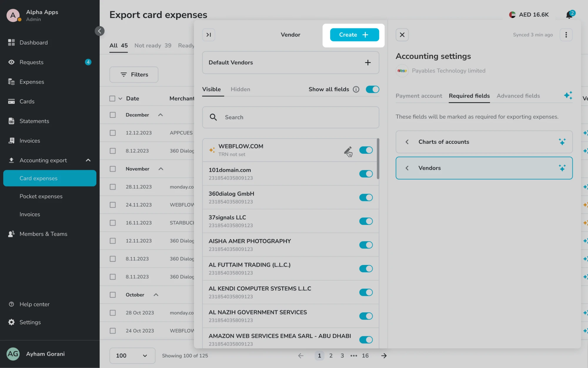
Task: Open the three-dot more options menu
Action: 566,35
